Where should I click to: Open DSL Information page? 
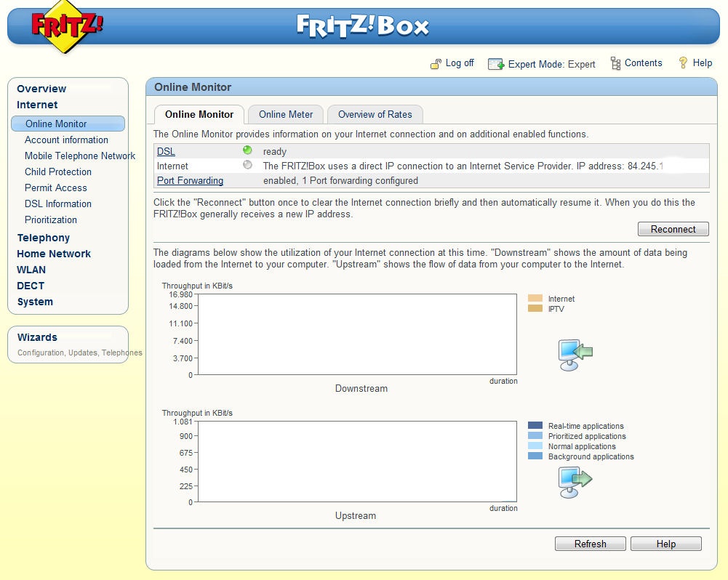(58, 204)
